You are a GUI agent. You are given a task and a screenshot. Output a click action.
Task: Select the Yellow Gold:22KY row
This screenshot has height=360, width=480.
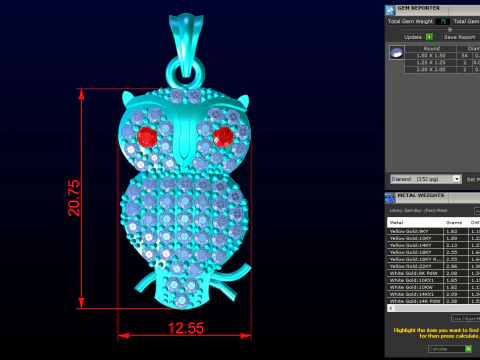coord(433,266)
